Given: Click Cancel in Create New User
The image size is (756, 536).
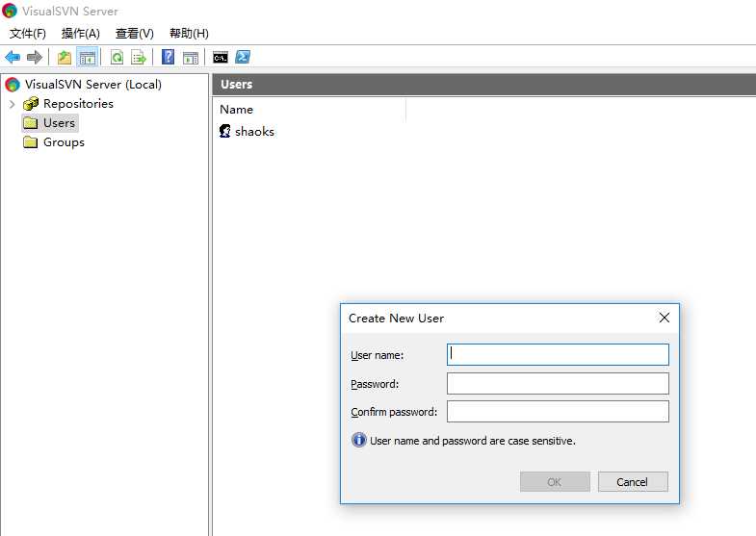Looking at the screenshot, I should pos(633,481).
